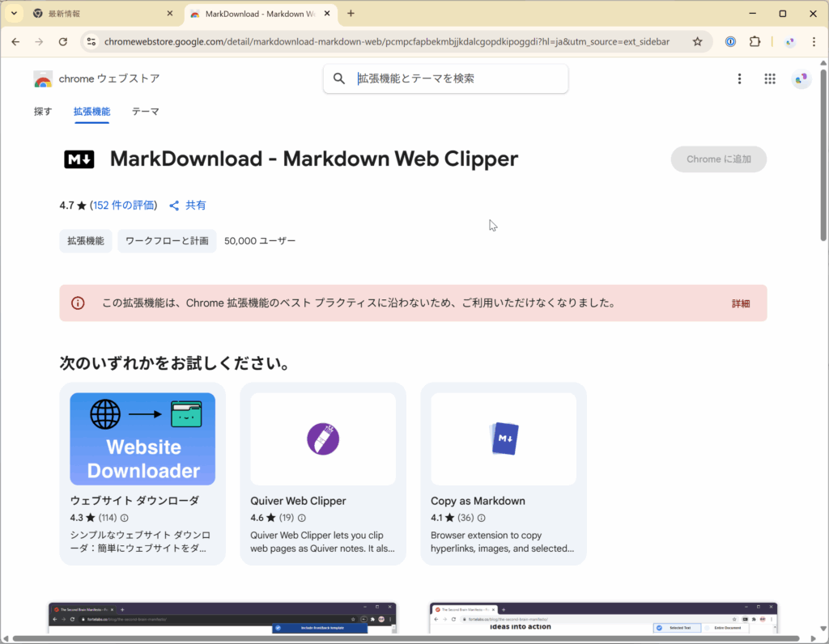
Task: Click the Chrome に追加 button
Action: click(719, 159)
